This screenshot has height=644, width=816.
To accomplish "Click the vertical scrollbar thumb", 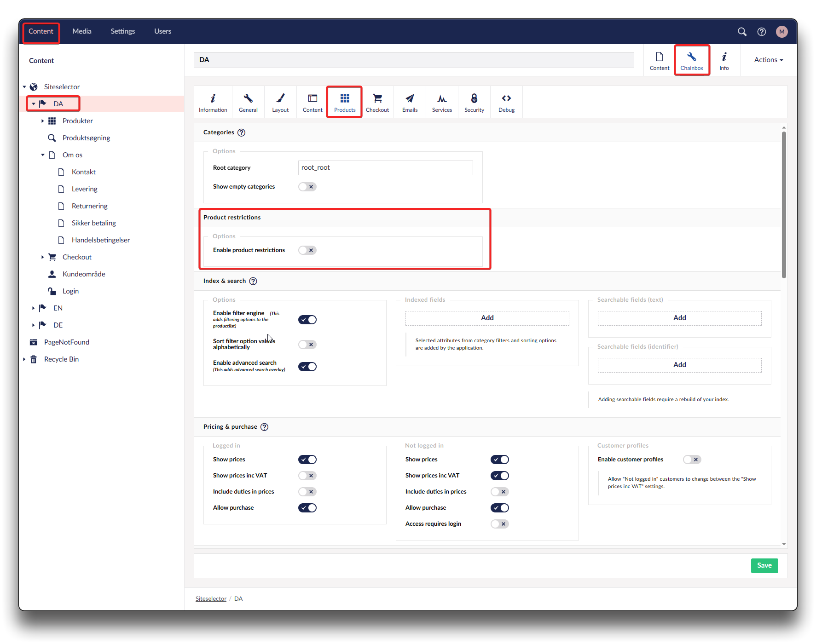I will click(783, 205).
